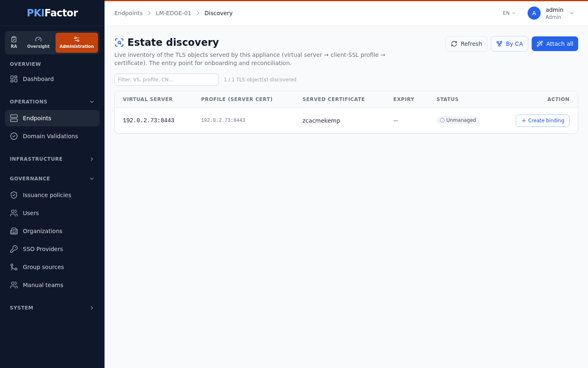The width and height of the screenshot is (588, 368).
Task: Click virtual server 192.0.2.73:8443 cell
Action: tap(149, 121)
